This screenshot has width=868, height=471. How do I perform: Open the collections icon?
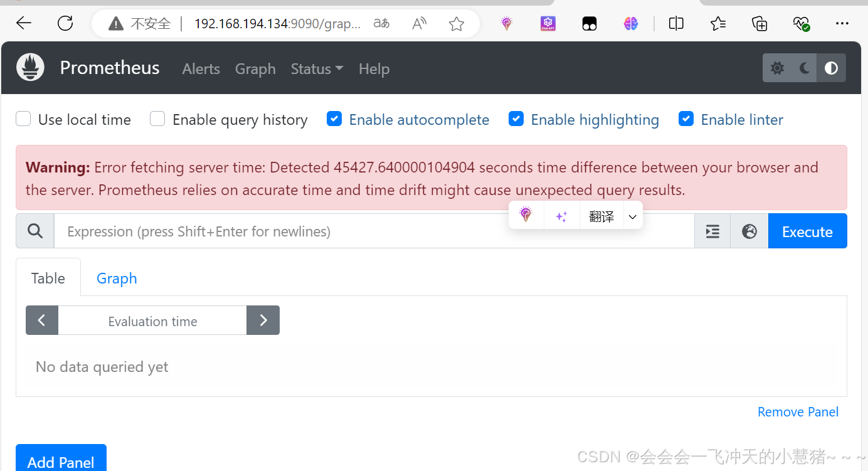point(760,24)
